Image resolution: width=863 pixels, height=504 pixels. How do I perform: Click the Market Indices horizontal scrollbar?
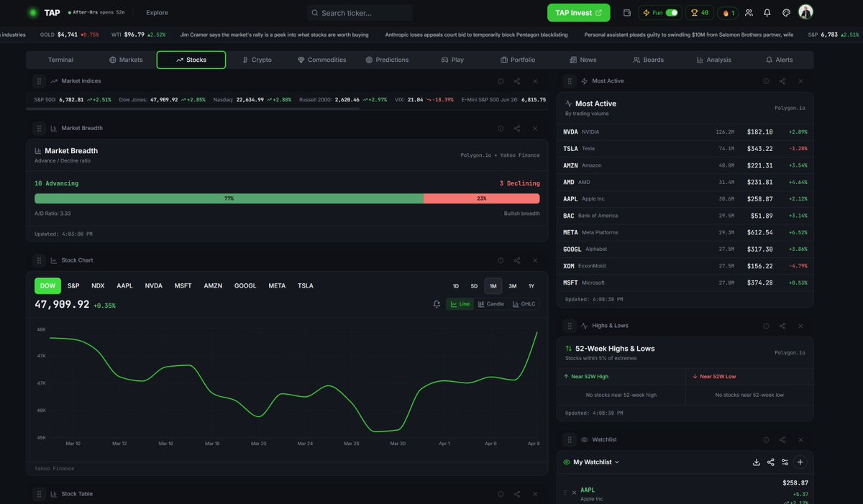pyautogui.click(x=193, y=109)
